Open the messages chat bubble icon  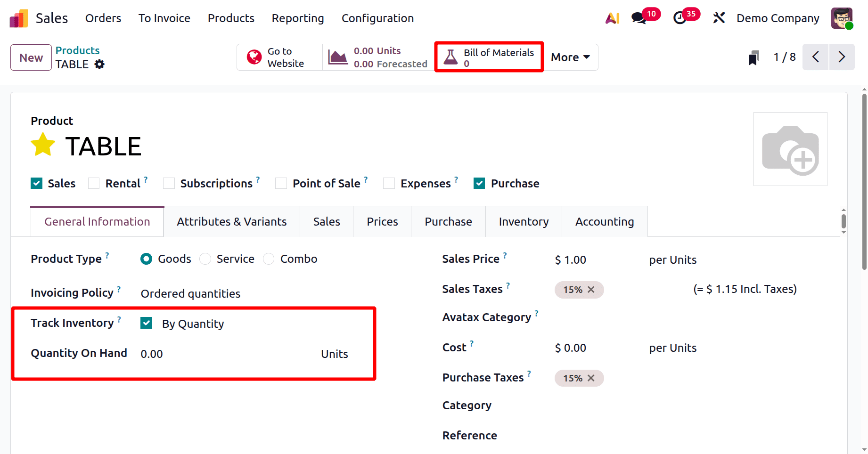638,18
